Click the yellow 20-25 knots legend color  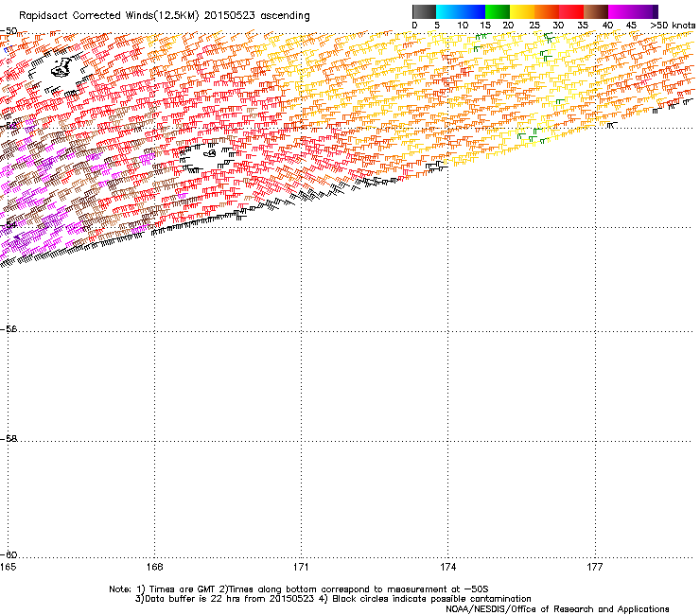click(522, 11)
